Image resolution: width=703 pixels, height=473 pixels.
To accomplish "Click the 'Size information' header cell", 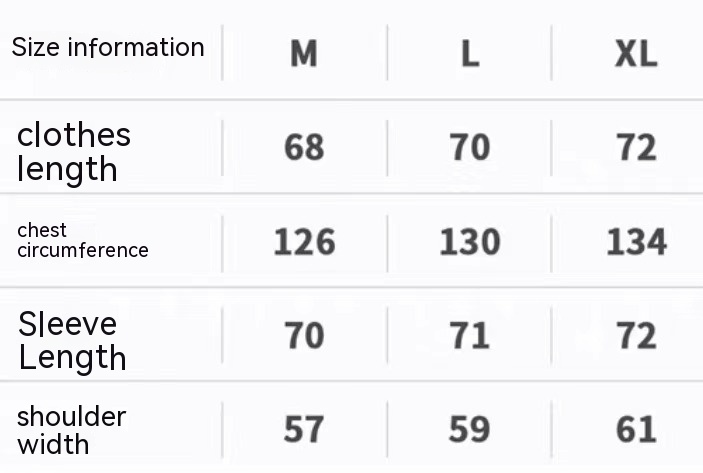I will tap(108, 48).
